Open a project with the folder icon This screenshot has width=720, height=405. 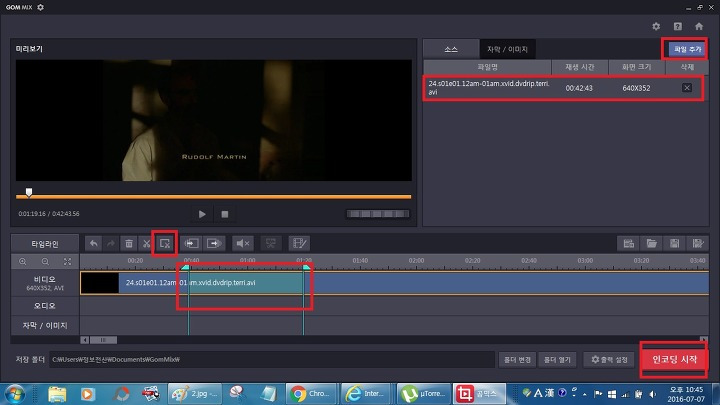652,243
